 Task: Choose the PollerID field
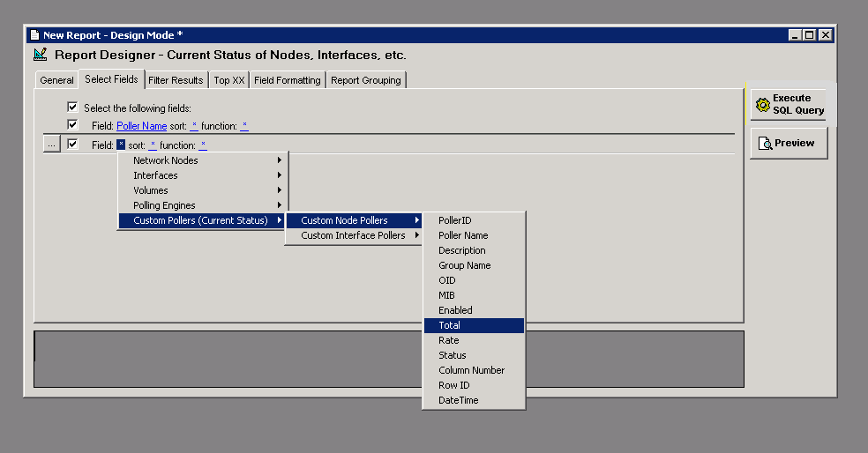point(474,220)
